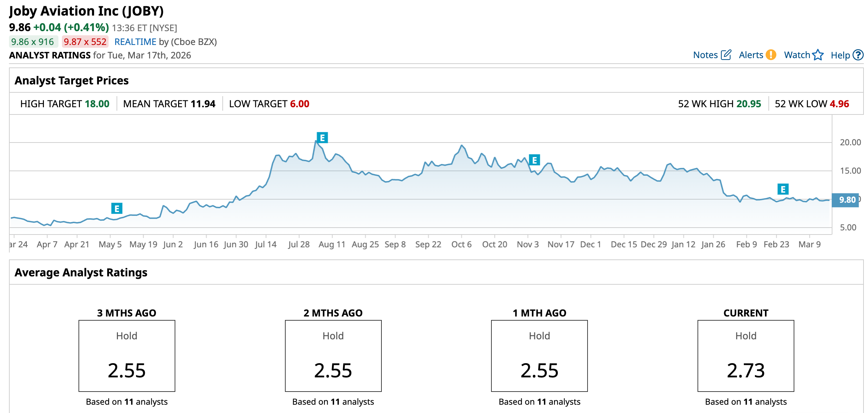Click the Alerts text link

pyautogui.click(x=751, y=55)
